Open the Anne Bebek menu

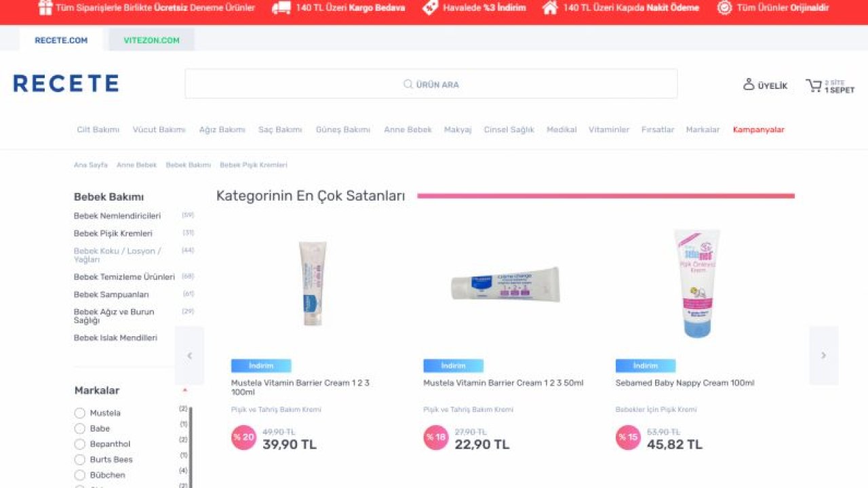408,129
